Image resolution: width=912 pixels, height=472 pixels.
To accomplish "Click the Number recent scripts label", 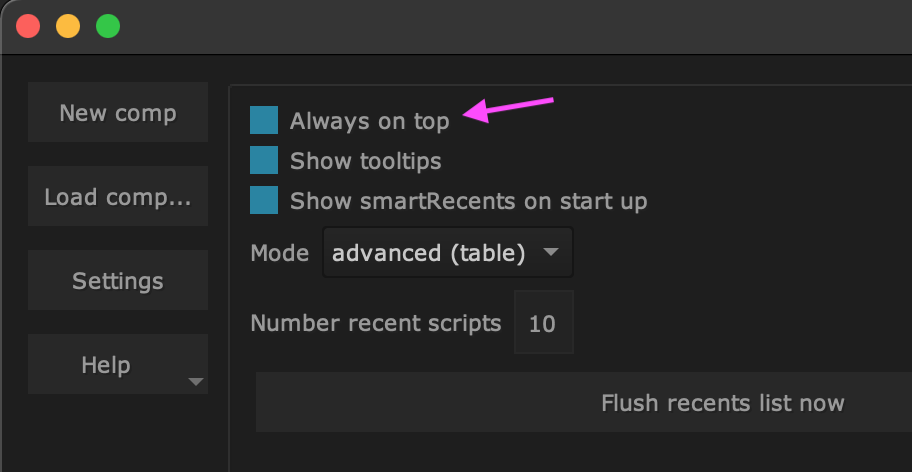I will click(x=375, y=323).
